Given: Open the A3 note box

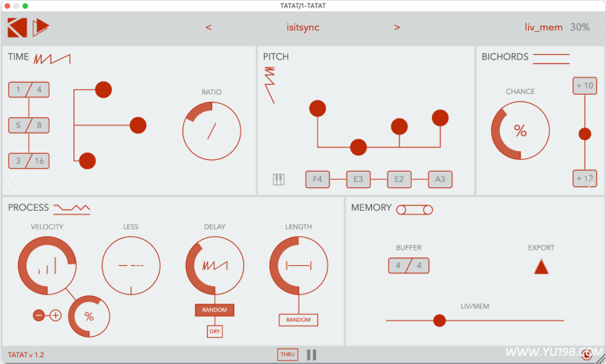Looking at the screenshot, I should click(x=440, y=179).
